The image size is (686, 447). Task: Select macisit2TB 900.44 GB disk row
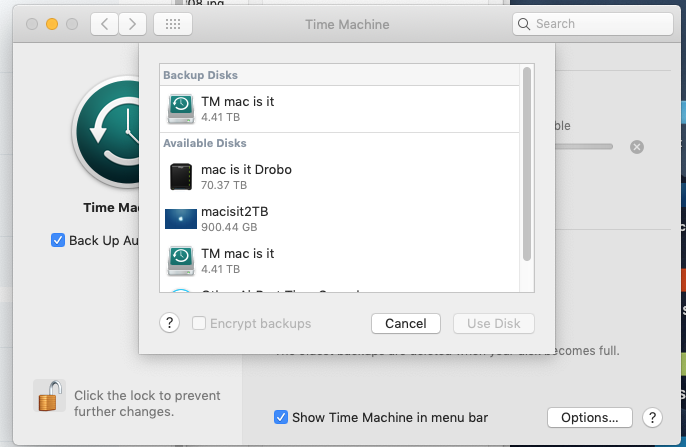coord(340,219)
